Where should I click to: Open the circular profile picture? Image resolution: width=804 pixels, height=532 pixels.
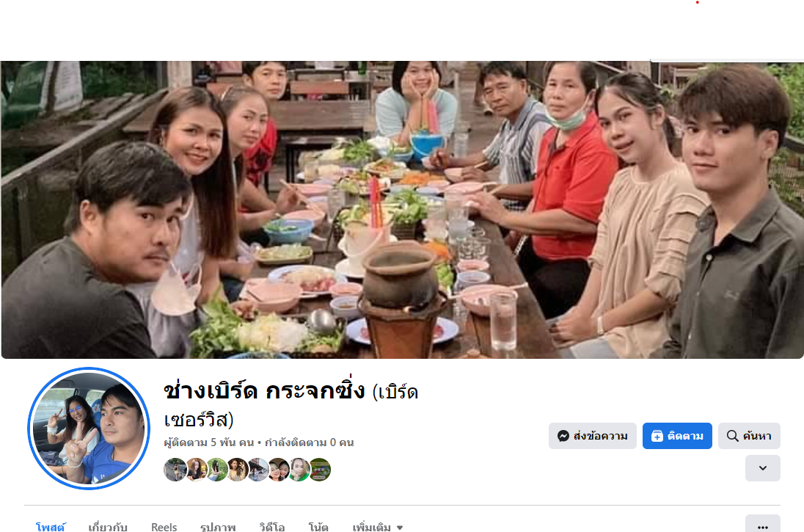pyautogui.click(x=89, y=429)
